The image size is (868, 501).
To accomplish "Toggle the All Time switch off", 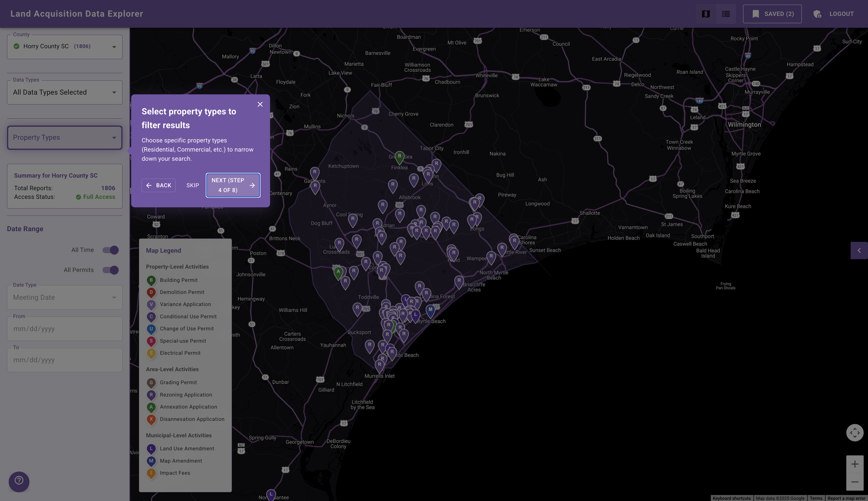I will tap(110, 250).
